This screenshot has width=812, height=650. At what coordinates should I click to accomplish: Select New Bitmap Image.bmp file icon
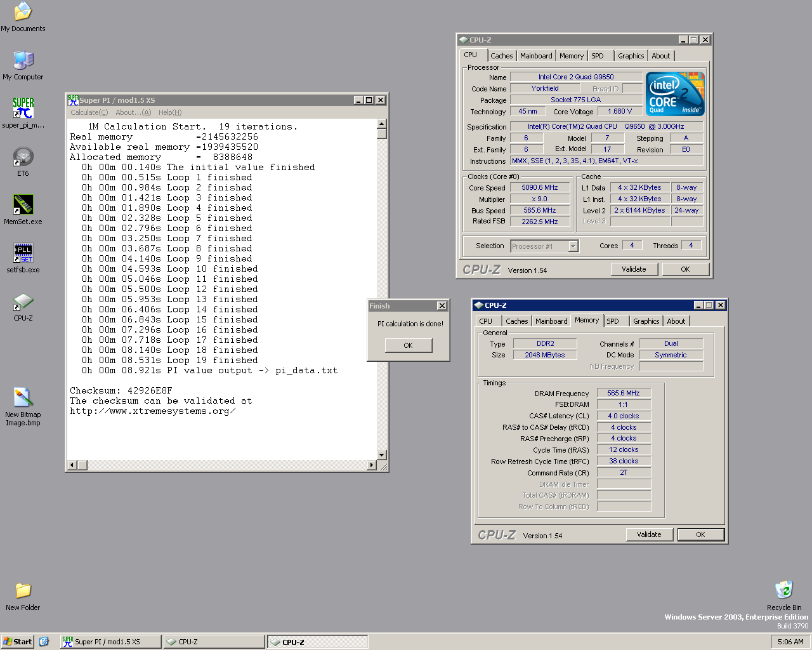coord(23,407)
